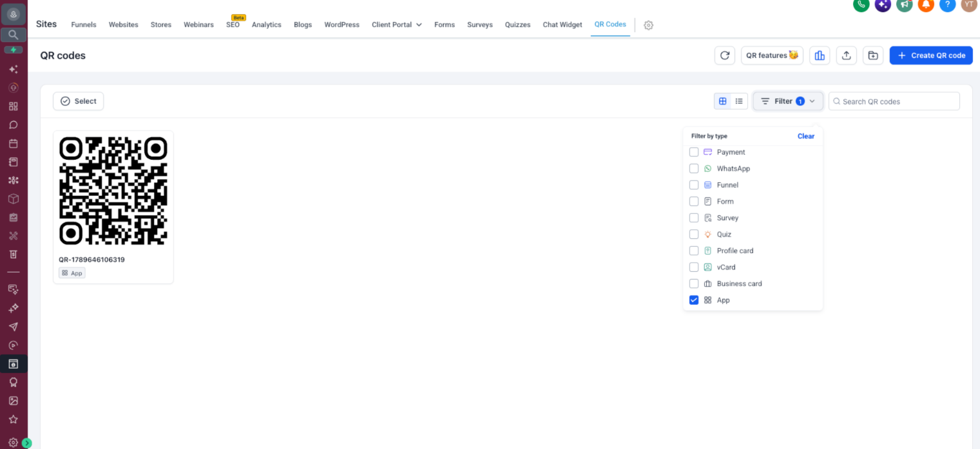
Task: Uncheck the App filter checkbox
Action: [694, 300]
